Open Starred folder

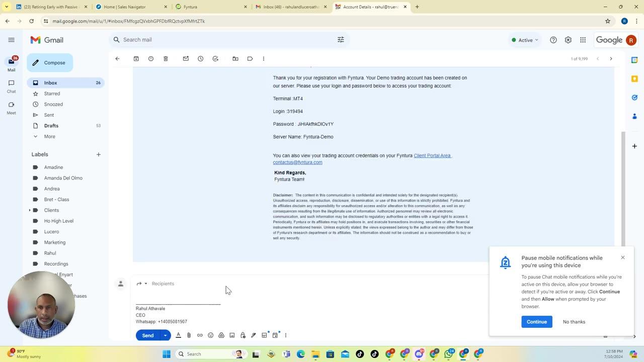pos(66,94)
